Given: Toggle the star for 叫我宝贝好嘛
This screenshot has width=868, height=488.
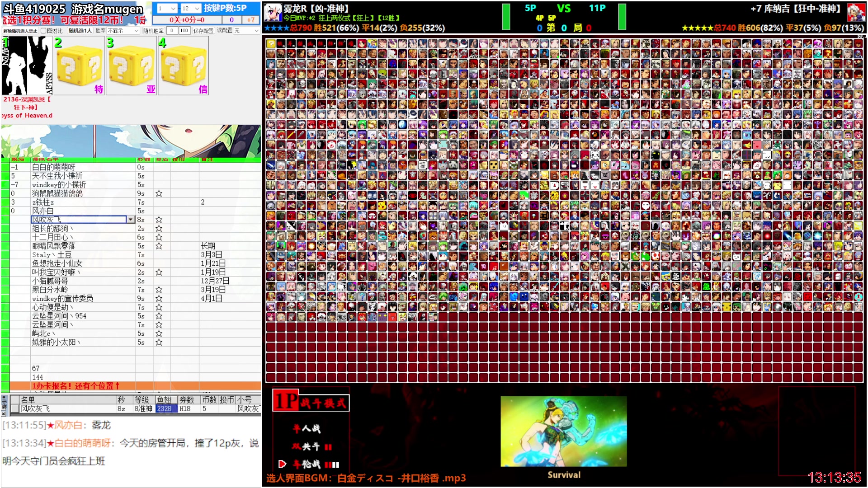Looking at the screenshot, I should point(159,272).
